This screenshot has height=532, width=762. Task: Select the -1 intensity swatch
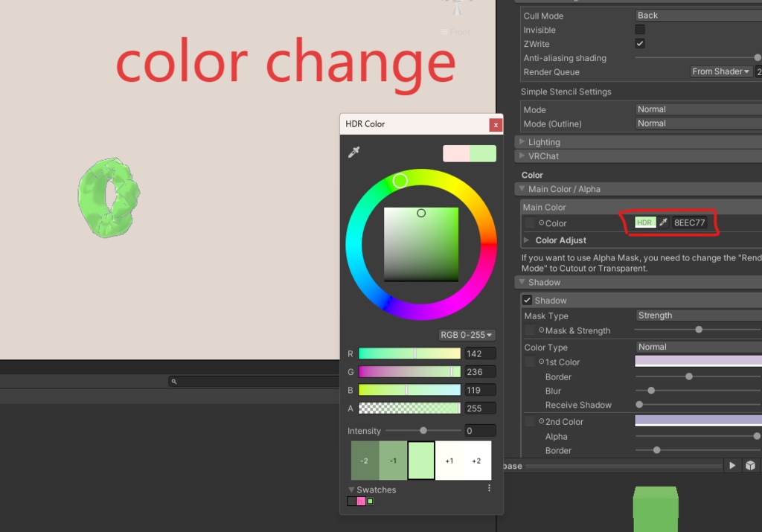[x=393, y=461]
